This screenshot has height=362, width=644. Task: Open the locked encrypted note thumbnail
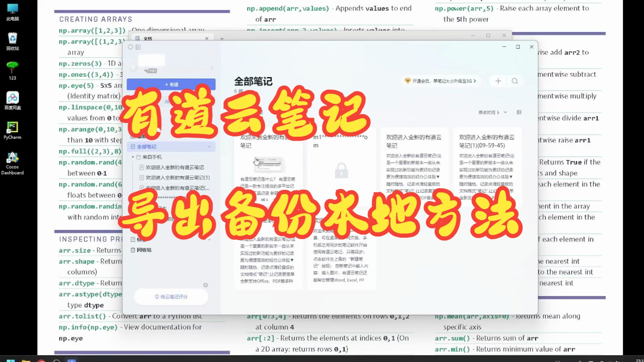click(341, 171)
